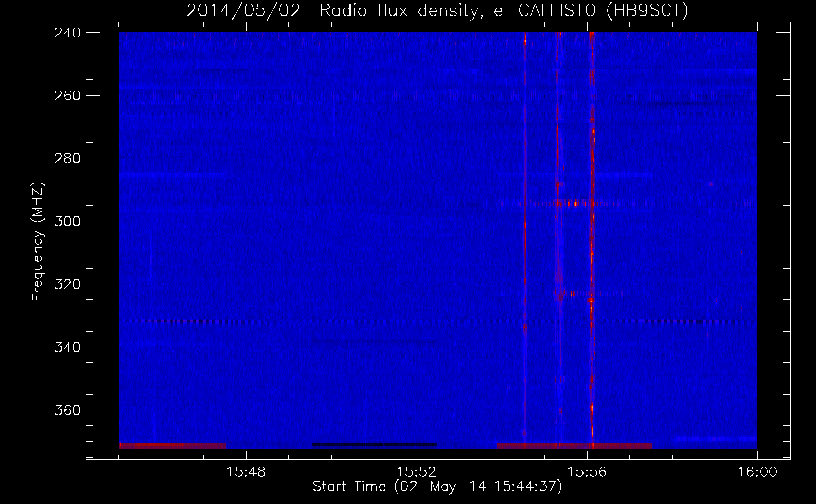Viewport: 816px width, 504px height.
Task: Click the 320 frequency tick label
Action: [x=68, y=284]
